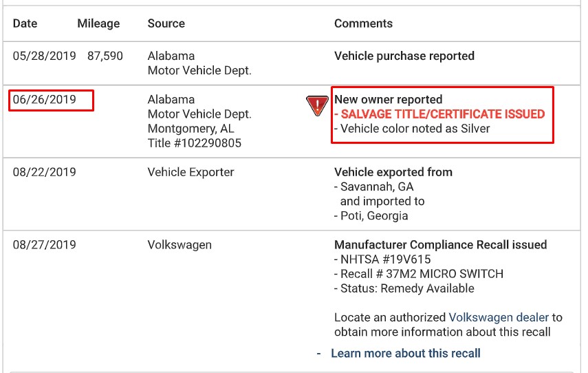
Task: Select the 08/27/2019 date entry
Action: [x=44, y=245]
